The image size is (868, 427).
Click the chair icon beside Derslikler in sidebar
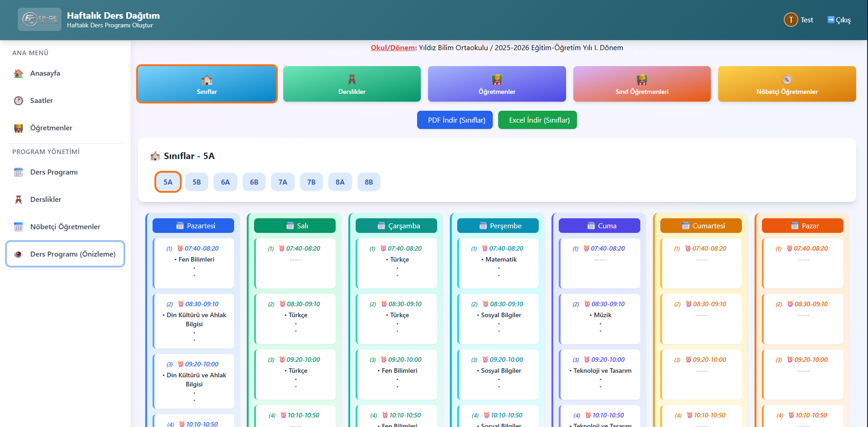click(19, 200)
